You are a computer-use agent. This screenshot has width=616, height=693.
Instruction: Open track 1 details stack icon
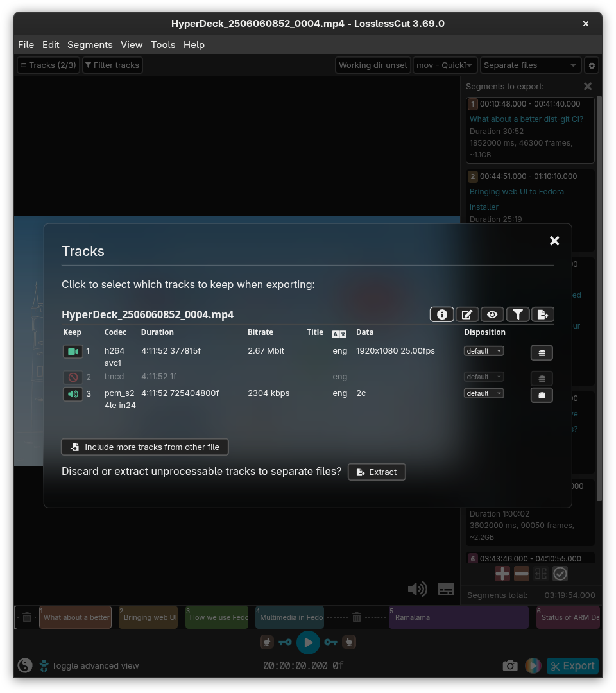pyautogui.click(x=542, y=353)
